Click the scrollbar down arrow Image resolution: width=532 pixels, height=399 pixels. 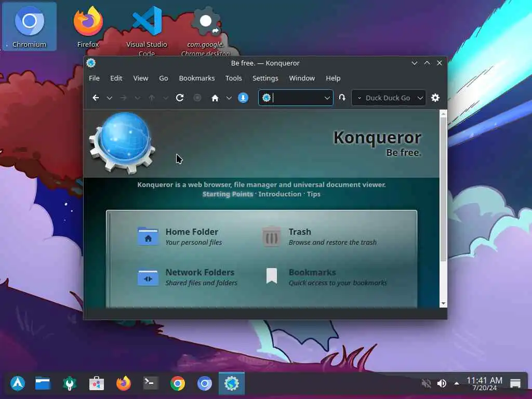[x=443, y=303]
